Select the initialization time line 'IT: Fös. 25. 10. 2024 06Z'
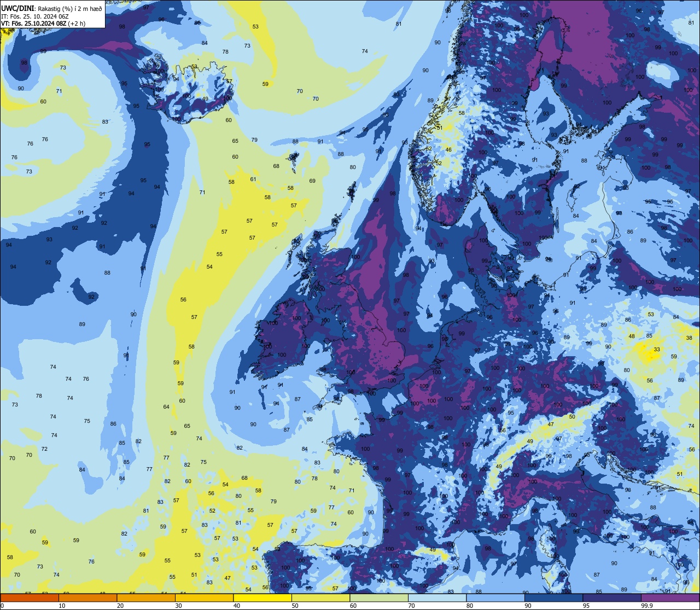The height and width of the screenshot is (610, 700). coord(34,16)
